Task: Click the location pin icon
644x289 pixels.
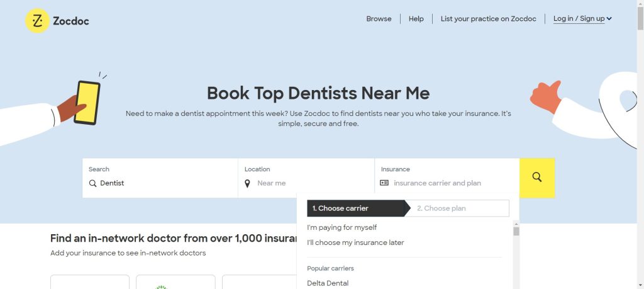Action: tap(248, 183)
